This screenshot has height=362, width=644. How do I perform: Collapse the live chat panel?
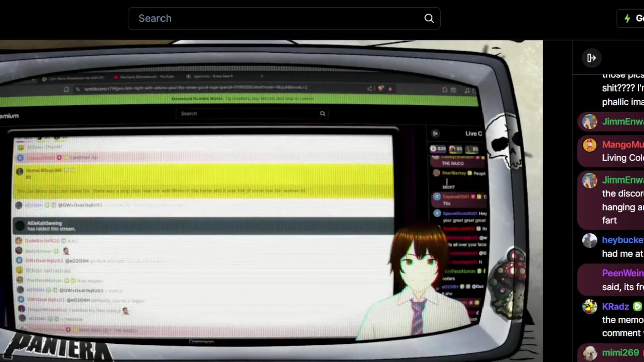click(x=592, y=58)
